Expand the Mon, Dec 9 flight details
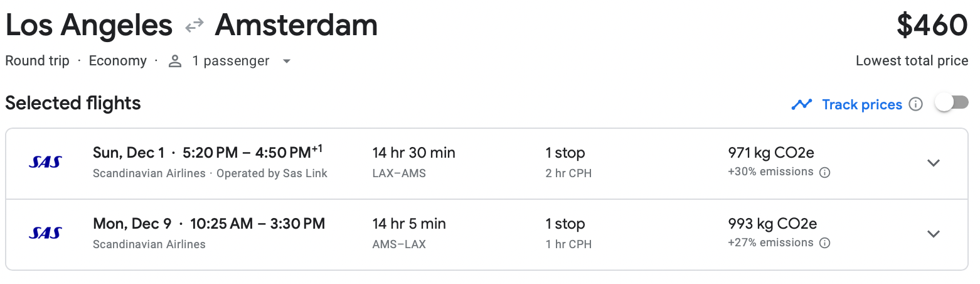980x284 pixels. pos(934,234)
